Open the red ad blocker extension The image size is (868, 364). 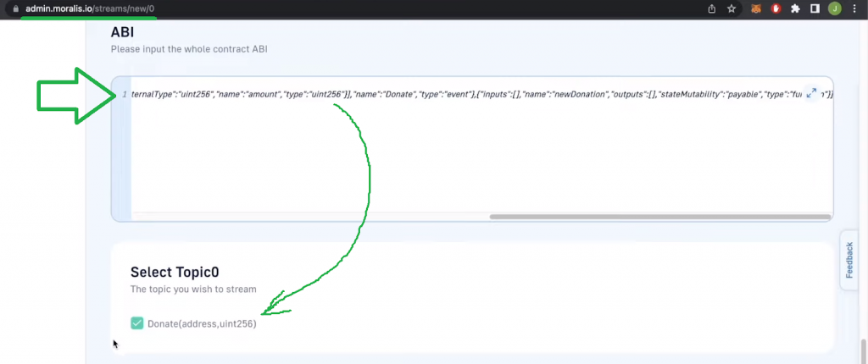(775, 8)
